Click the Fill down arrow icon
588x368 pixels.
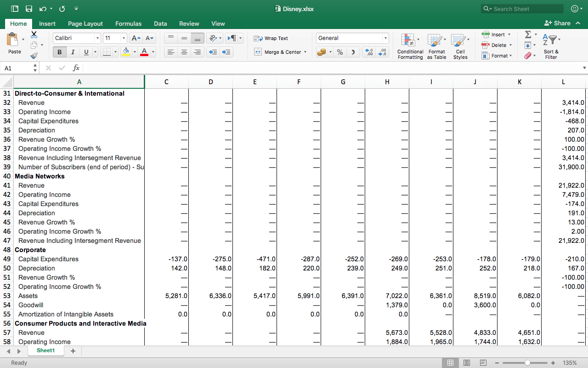point(528,45)
